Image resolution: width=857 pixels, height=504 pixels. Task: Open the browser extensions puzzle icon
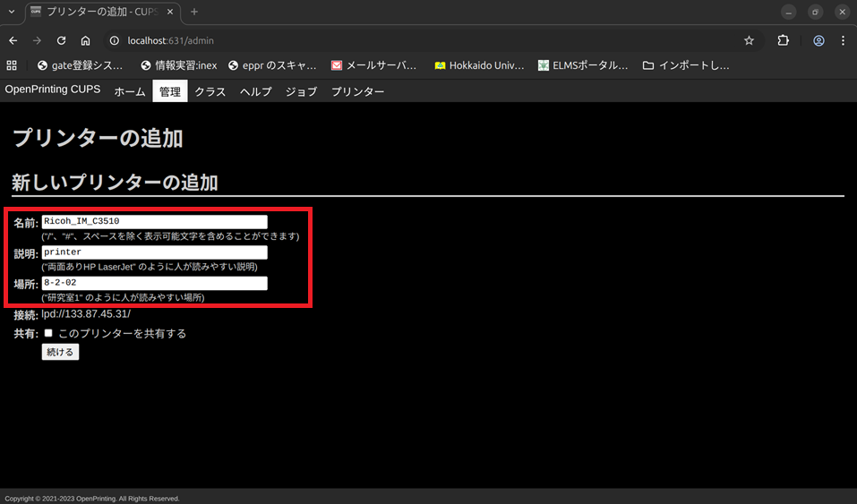[783, 40]
